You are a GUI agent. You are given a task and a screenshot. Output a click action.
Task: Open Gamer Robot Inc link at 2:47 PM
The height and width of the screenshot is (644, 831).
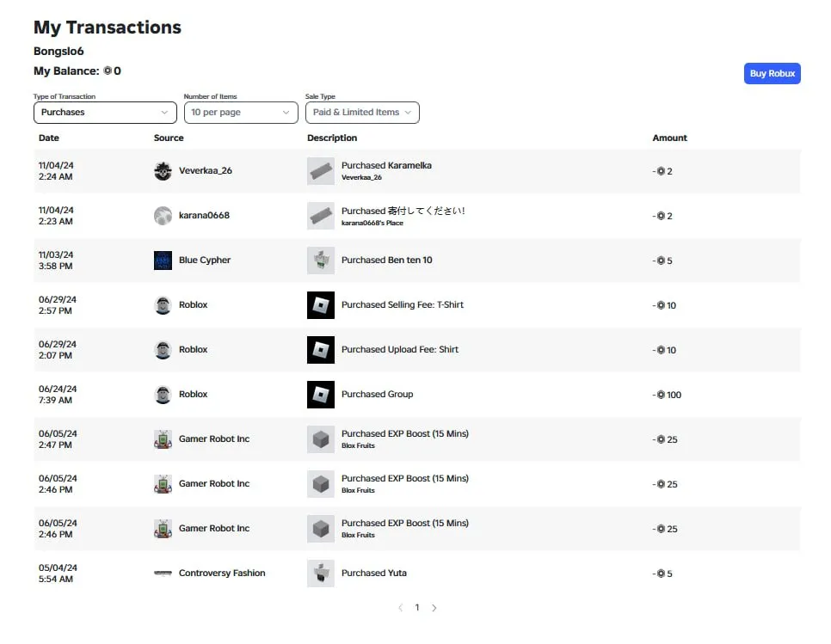(214, 439)
